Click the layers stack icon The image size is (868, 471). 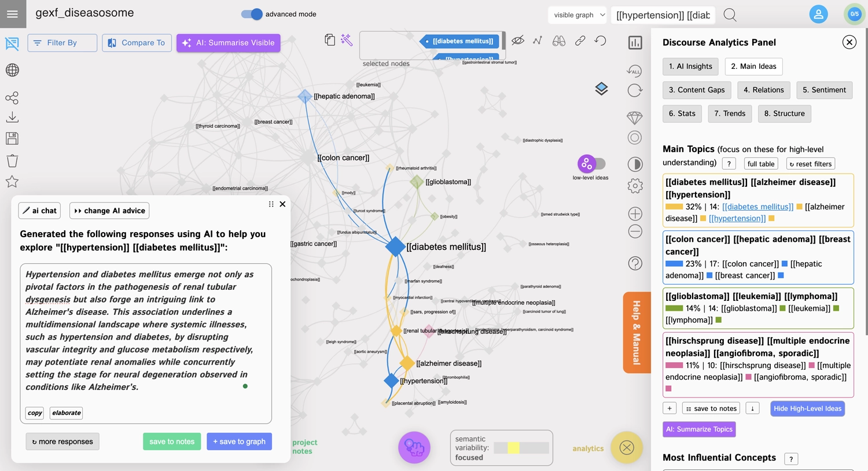click(601, 89)
